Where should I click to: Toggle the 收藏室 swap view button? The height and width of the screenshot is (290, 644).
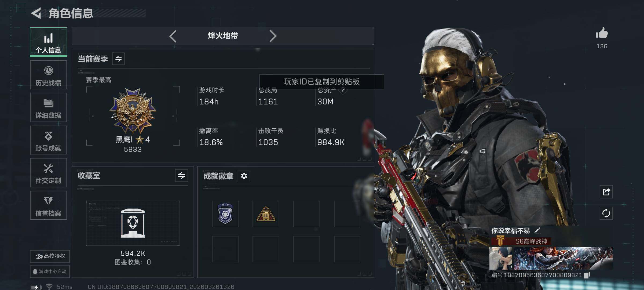pyautogui.click(x=181, y=176)
